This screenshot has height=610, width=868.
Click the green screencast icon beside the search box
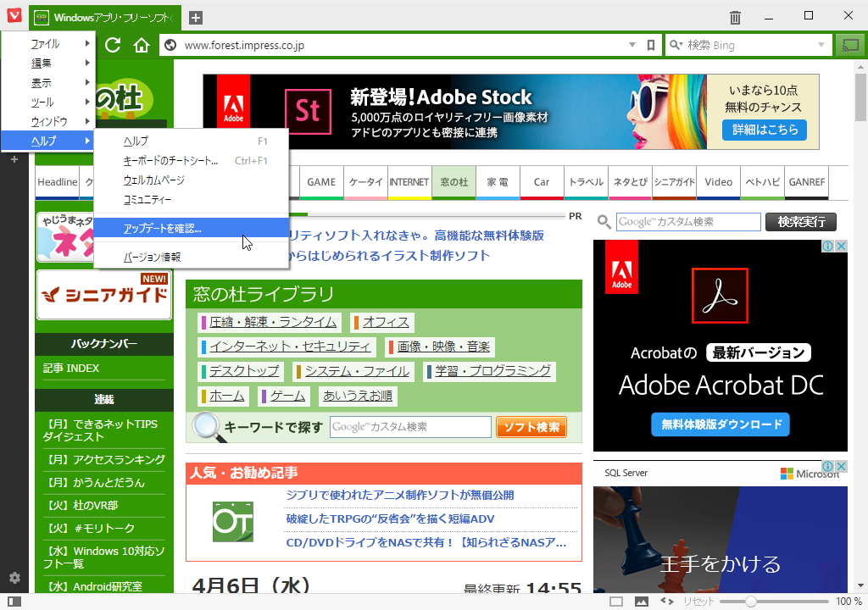click(x=850, y=44)
